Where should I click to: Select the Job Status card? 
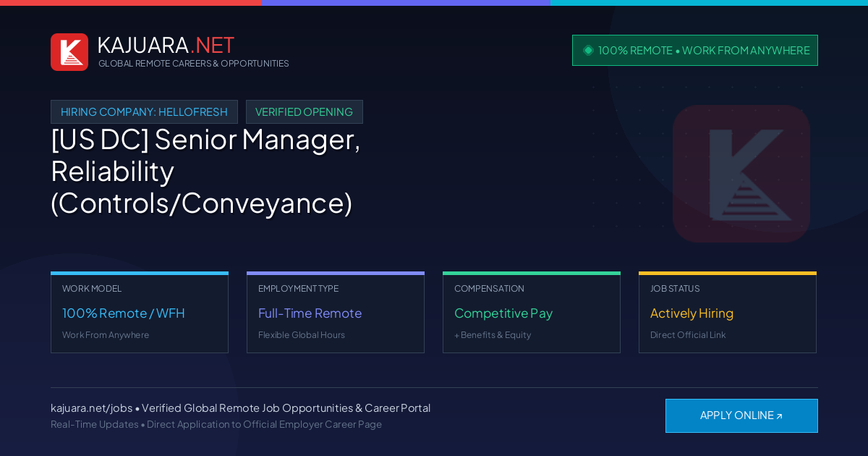tap(728, 313)
